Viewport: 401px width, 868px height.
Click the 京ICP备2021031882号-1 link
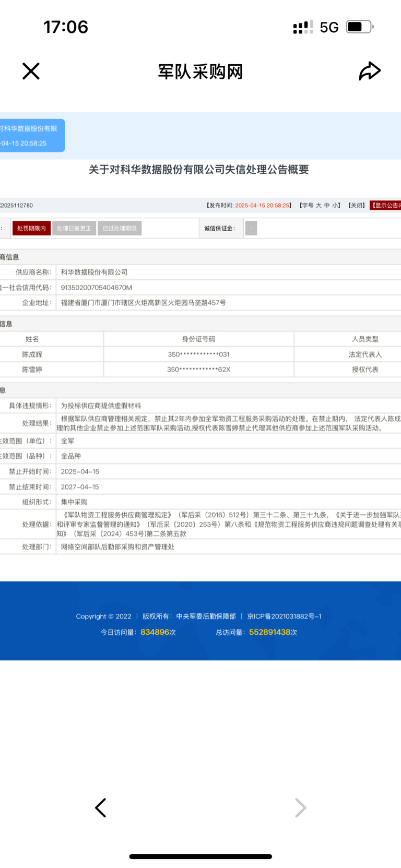tap(284, 616)
